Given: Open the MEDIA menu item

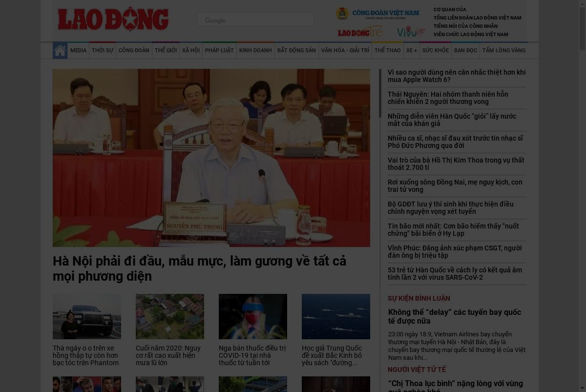Looking at the screenshot, I should click(x=78, y=50).
